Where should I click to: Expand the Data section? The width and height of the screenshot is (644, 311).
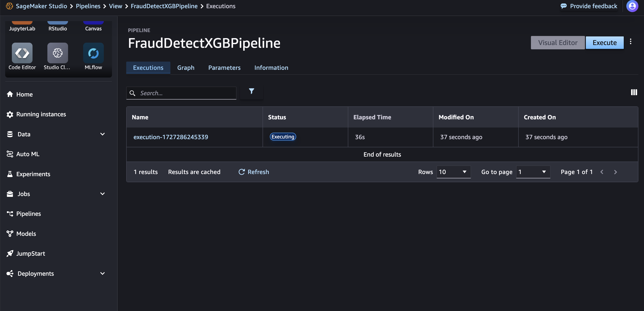[x=102, y=134]
